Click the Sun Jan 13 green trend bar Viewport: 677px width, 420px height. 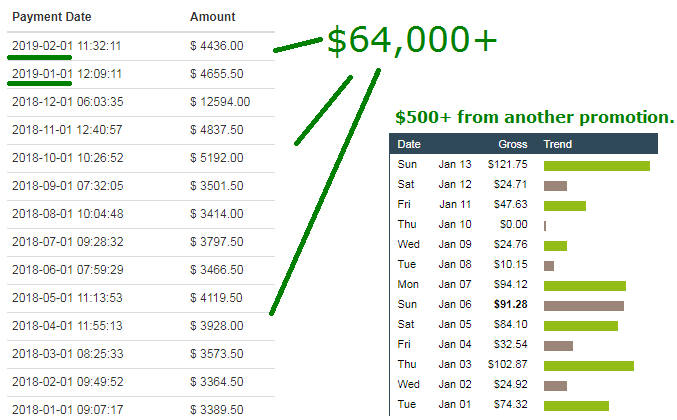597,166
